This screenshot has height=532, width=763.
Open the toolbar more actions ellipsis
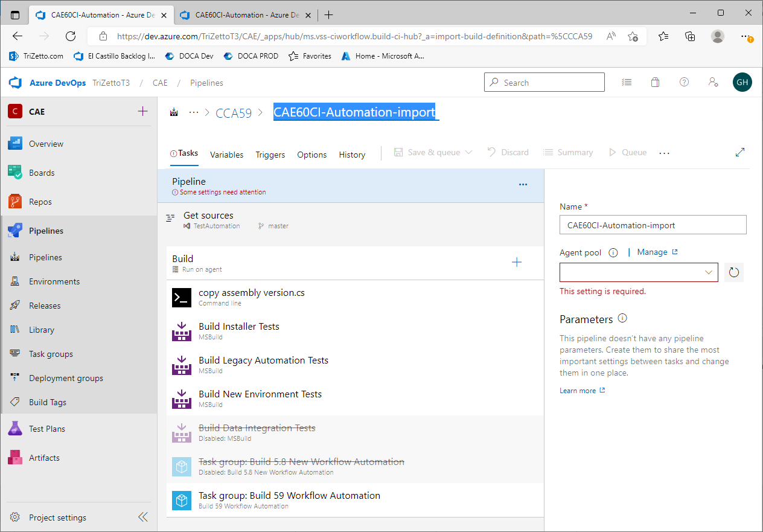[665, 153]
